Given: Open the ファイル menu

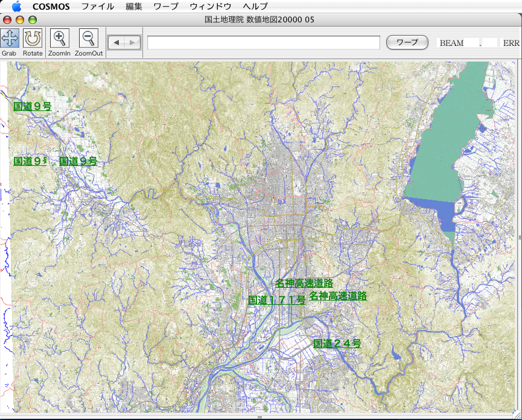Looking at the screenshot, I should pyautogui.click(x=98, y=6).
